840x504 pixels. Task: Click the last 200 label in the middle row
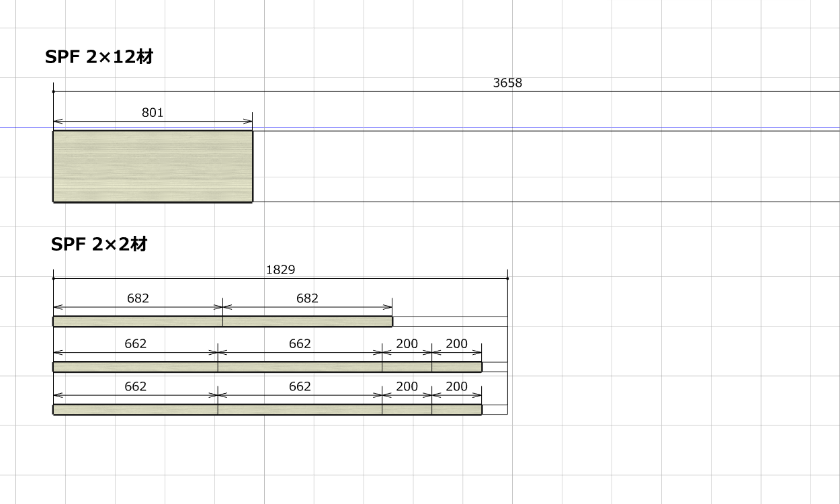[457, 344]
